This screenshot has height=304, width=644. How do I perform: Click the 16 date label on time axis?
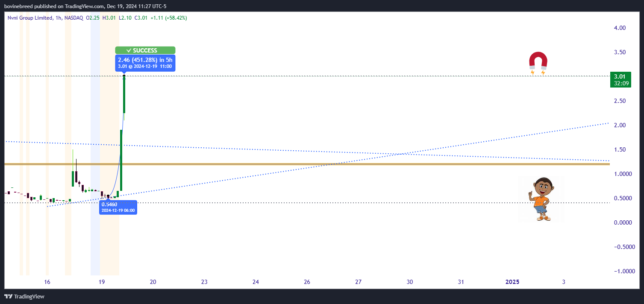click(x=47, y=282)
